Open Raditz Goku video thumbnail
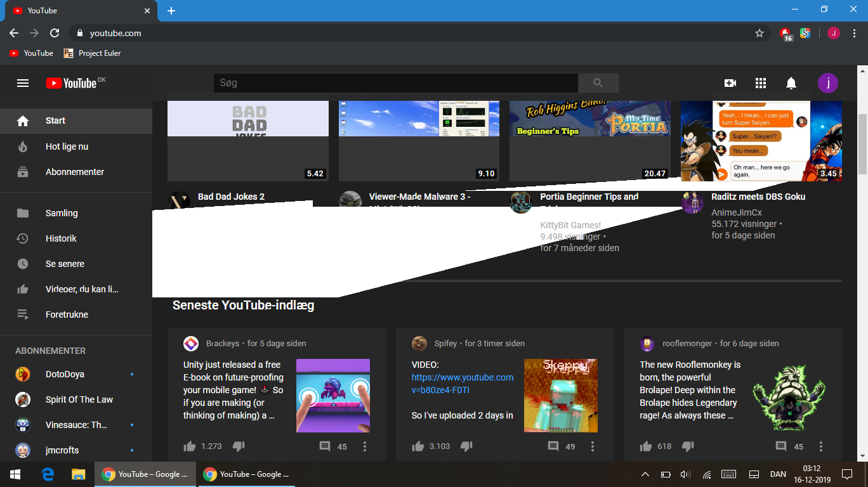868x487 pixels. 761,141
